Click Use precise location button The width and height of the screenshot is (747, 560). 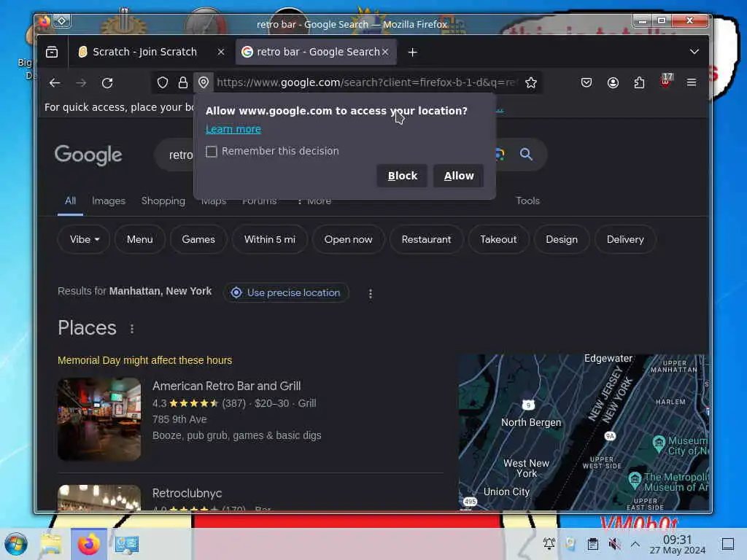[x=286, y=293]
